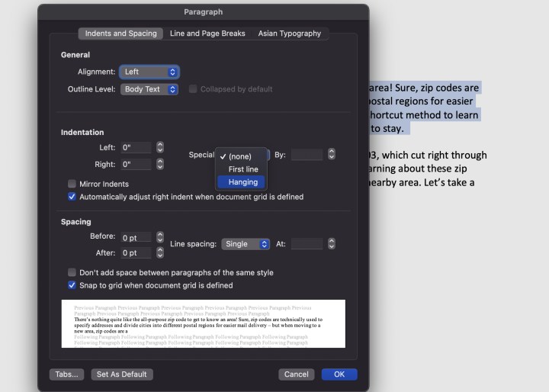Open the Line spacing dropdown
The width and height of the screenshot is (549, 392).
pos(246,244)
